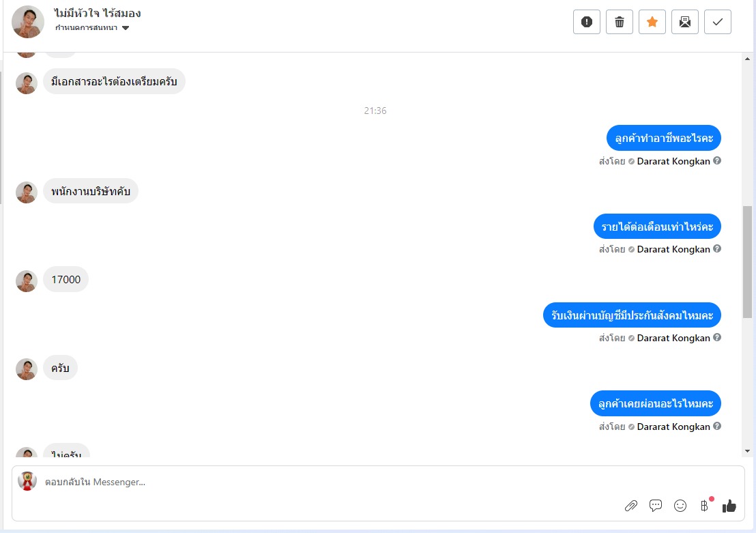Mark conversation as spam with exclamation icon

click(586, 22)
